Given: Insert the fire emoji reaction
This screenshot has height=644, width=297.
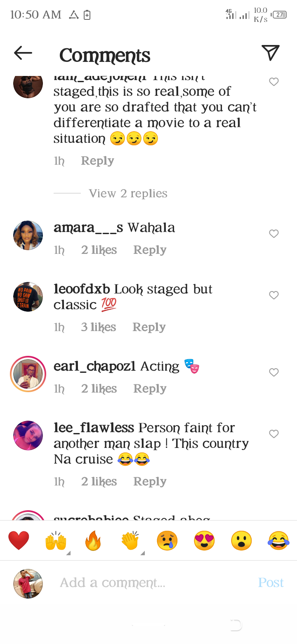Looking at the screenshot, I should point(93,541).
